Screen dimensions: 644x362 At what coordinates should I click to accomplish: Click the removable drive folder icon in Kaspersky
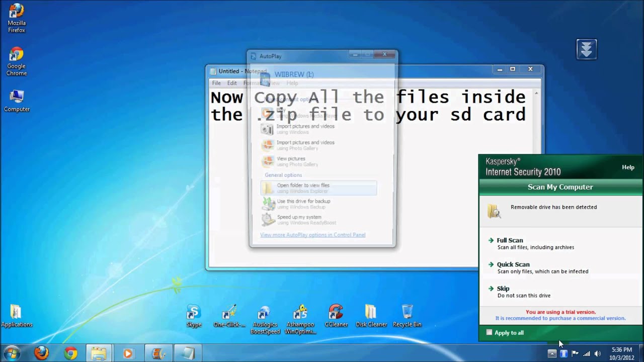[494, 211]
